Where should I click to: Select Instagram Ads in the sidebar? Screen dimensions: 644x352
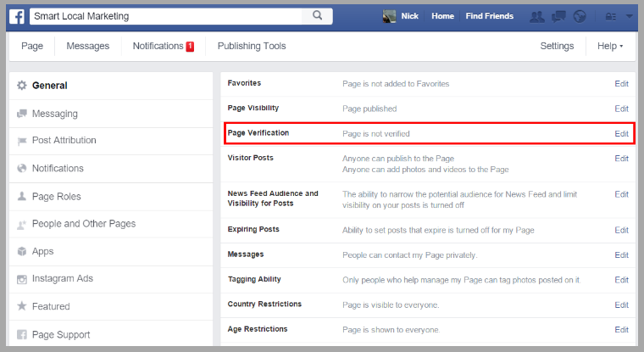62,278
